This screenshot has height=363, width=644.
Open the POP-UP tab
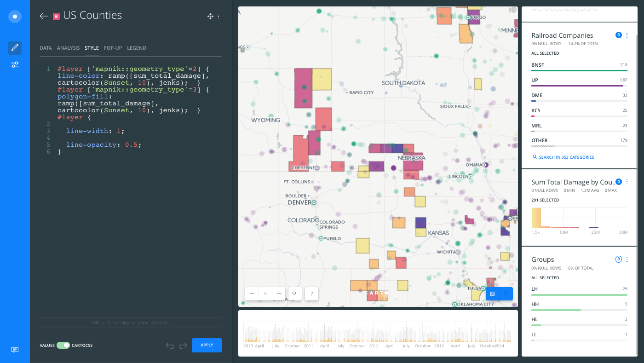coord(113,48)
